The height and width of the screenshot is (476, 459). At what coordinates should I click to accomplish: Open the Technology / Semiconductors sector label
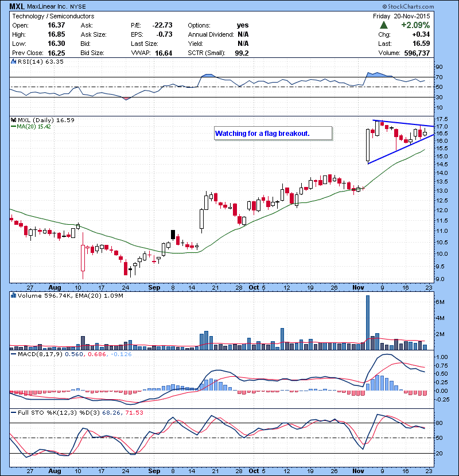click(x=53, y=17)
